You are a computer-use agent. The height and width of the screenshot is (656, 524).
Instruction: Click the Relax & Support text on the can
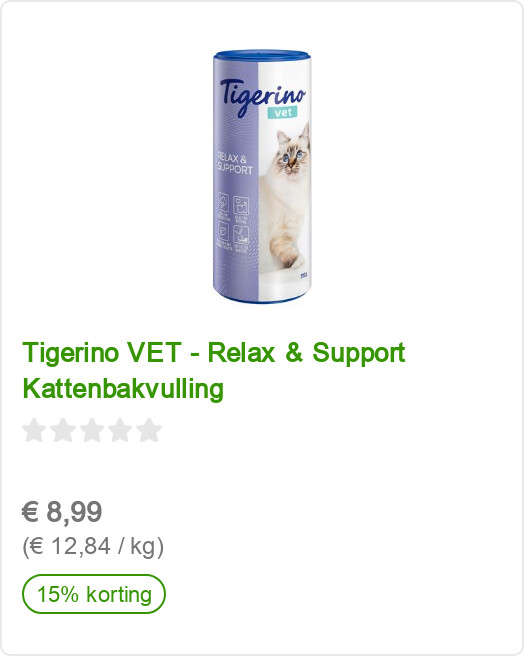[235, 164]
